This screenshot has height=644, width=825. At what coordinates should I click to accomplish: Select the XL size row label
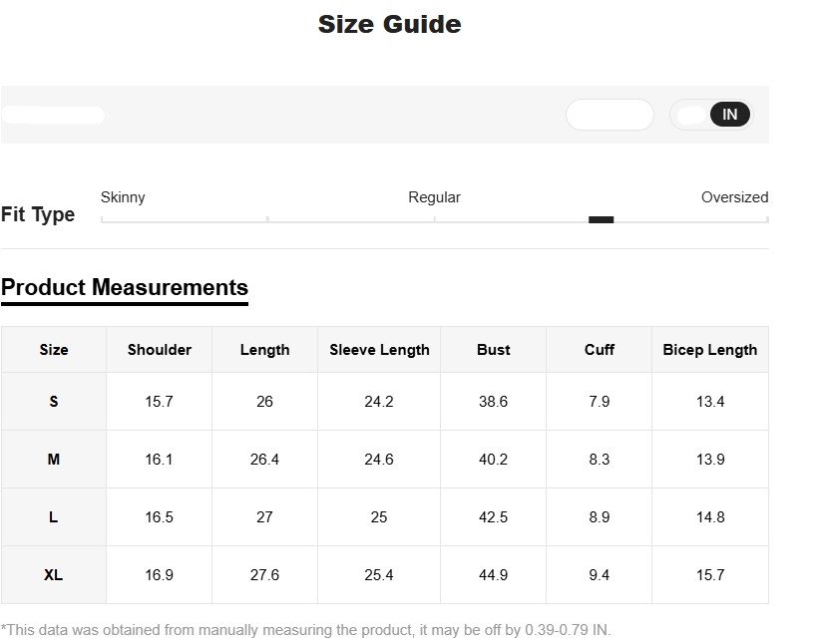click(x=54, y=575)
